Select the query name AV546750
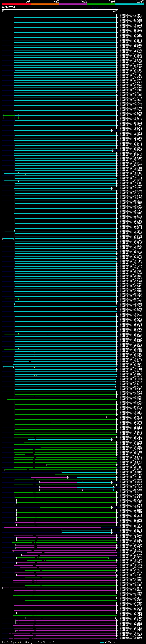The height and width of the screenshot is (644, 146). point(8,8)
